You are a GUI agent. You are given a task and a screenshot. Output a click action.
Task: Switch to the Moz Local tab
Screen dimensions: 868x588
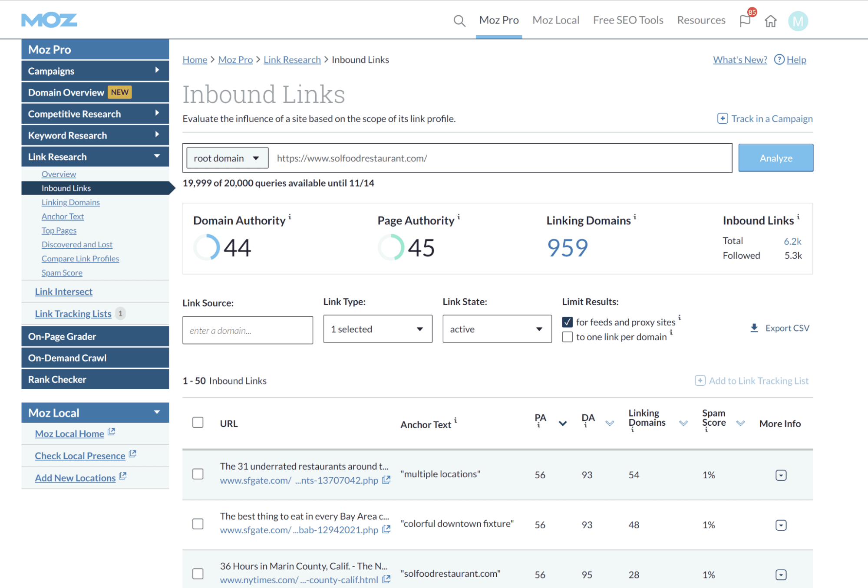point(555,20)
